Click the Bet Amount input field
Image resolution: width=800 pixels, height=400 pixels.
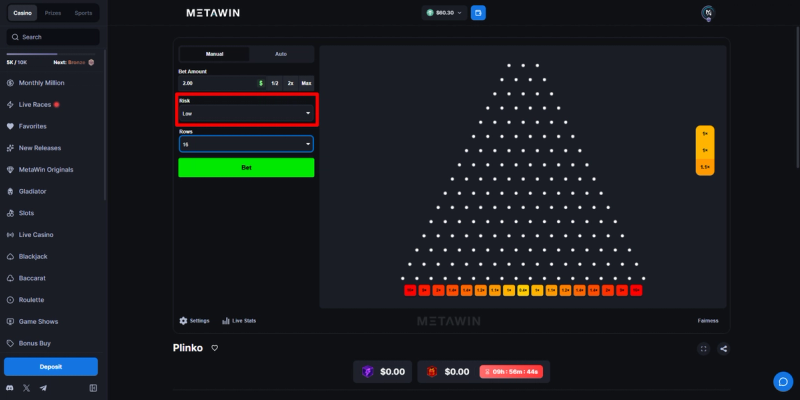[x=218, y=83]
